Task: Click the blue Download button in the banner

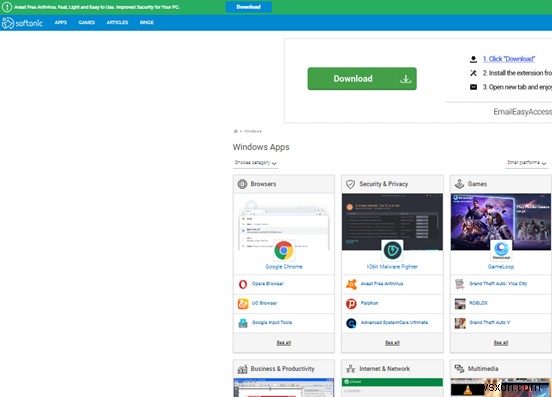Action: coord(249,7)
